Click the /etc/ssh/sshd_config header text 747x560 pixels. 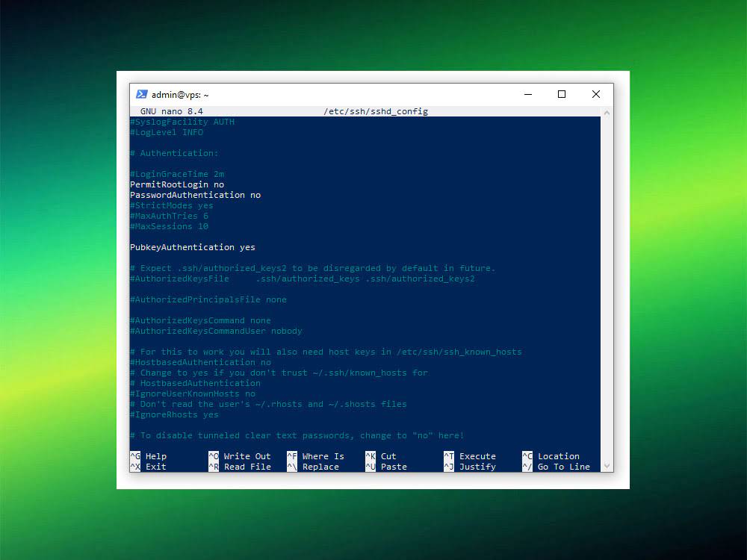coord(375,111)
